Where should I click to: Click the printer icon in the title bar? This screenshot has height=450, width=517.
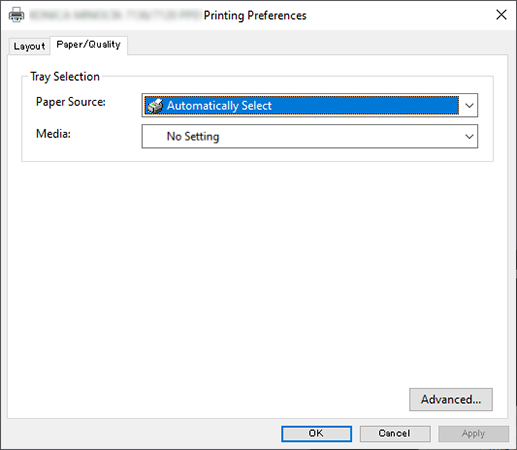tap(16, 15)
